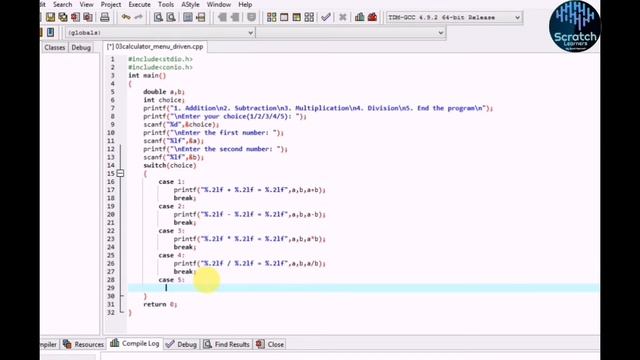Open the Execute menu
Viewport: 640px width, 360px height.
(139, 4)
